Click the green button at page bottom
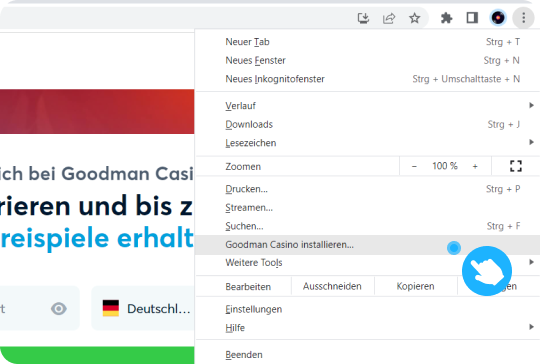Screen dimensions: 540x364 click(x=97, y=355)
